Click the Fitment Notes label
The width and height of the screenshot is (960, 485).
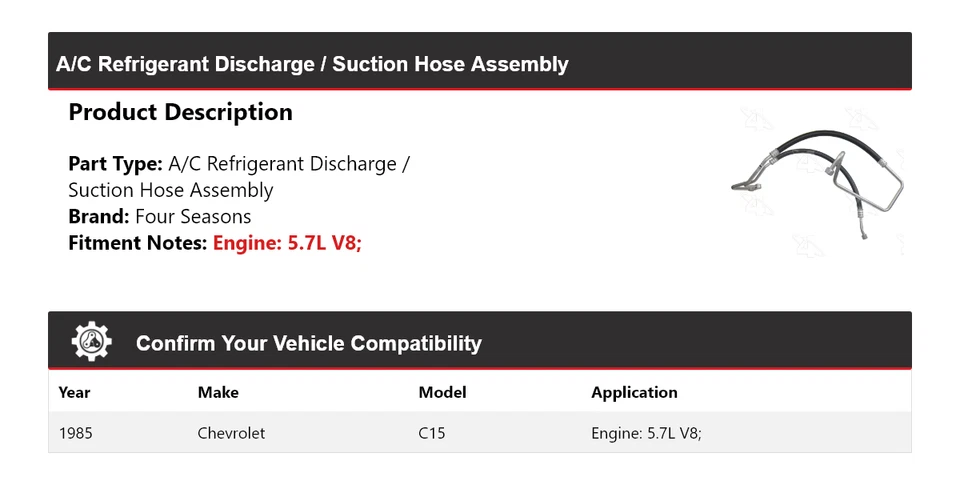(138, 243)
